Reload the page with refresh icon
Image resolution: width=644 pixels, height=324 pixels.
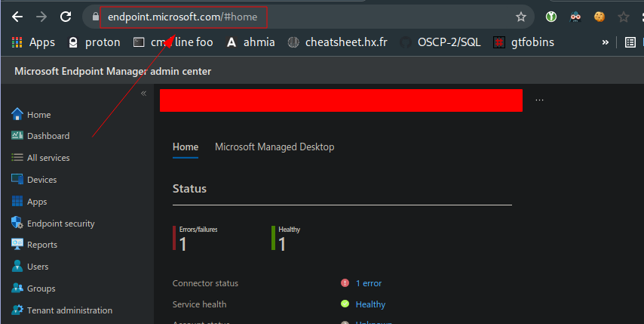(66, 17)
